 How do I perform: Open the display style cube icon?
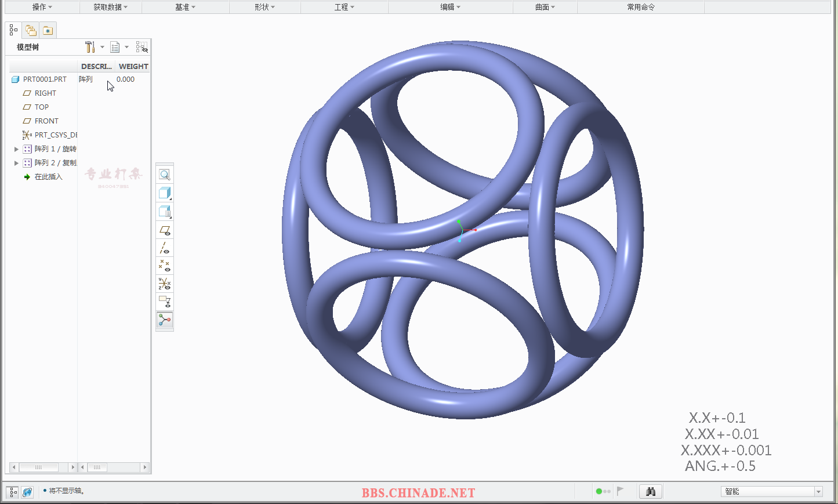165,193
